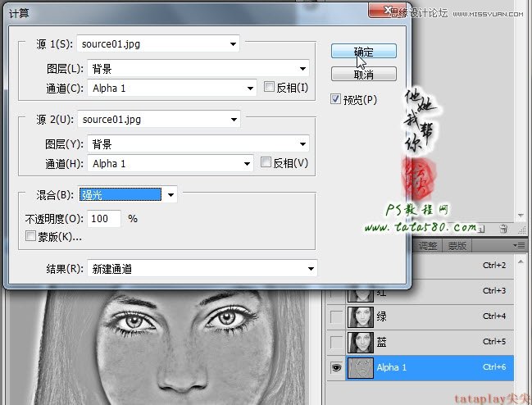Click the 确定 (OK) button
The height and width of the screenshot is (405, 532).
[x=364, y=51]
